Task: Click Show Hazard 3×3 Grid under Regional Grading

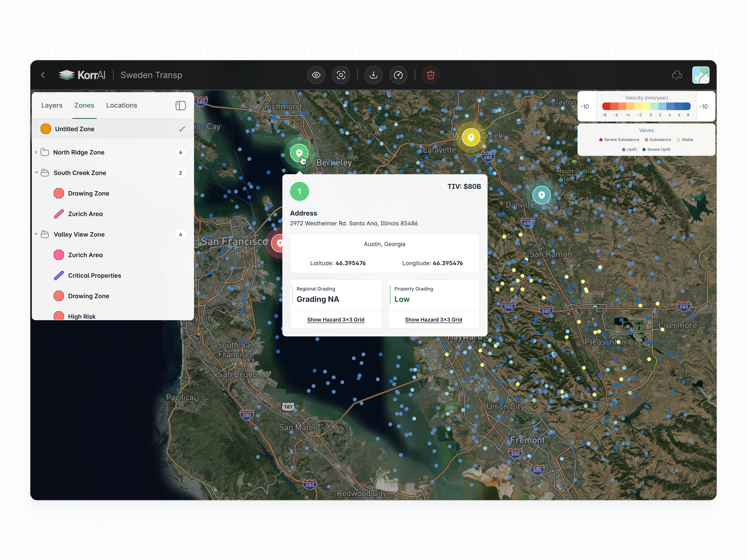Action: point(335,319)
